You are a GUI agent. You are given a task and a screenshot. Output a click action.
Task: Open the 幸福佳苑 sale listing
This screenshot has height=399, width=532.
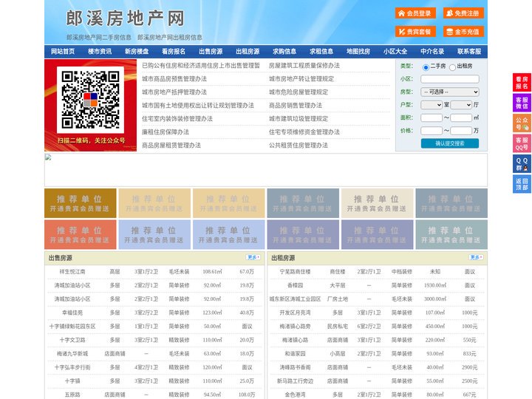72,313
